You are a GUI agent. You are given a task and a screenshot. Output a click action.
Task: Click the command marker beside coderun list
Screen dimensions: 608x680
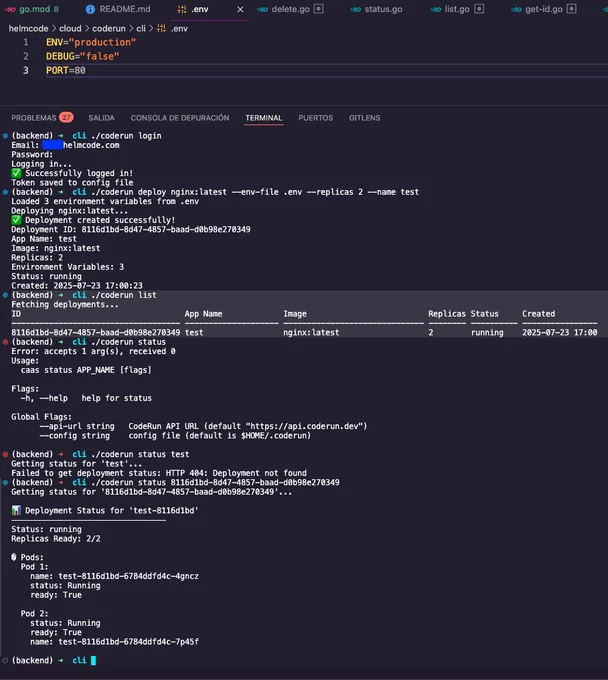5,295
